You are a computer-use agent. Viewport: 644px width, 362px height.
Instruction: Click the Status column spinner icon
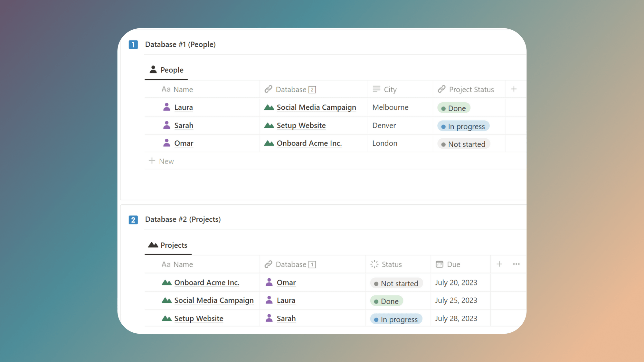point(374,264)
